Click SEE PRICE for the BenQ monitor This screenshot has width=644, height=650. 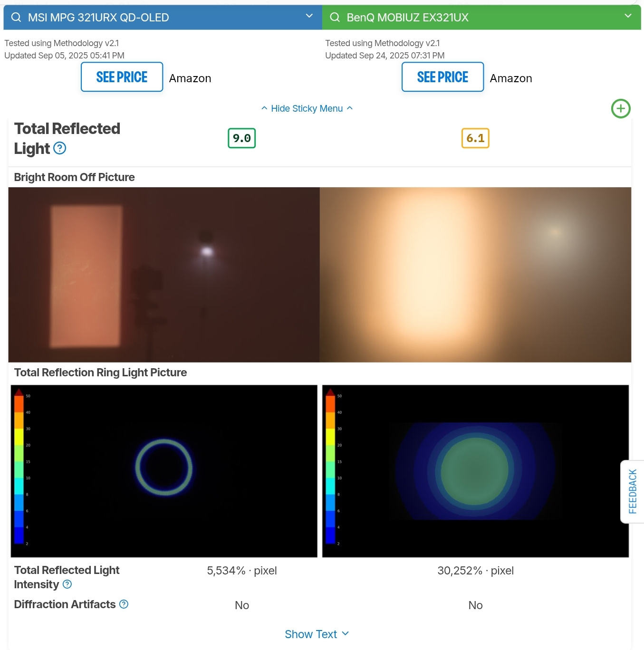click(x=443, y=77)
